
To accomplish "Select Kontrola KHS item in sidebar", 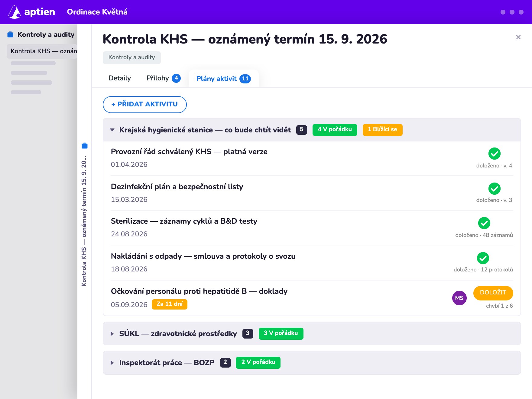I will pos(42,51).
